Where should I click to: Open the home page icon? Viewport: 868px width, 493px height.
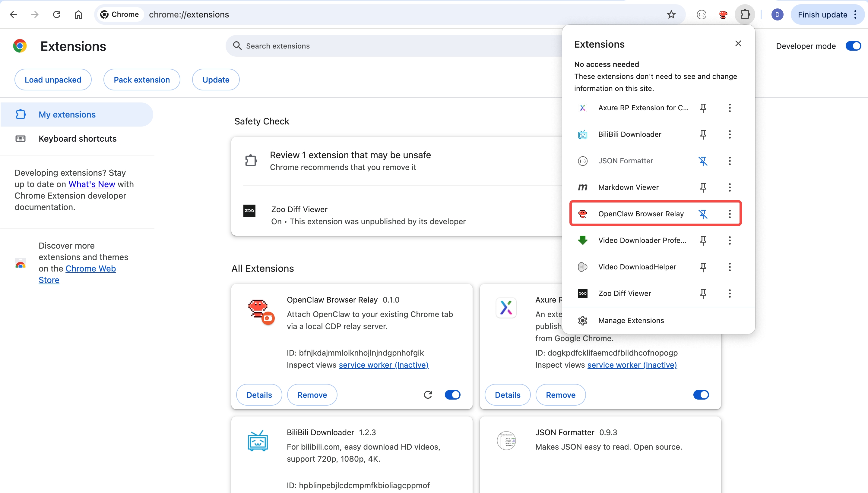78,14
